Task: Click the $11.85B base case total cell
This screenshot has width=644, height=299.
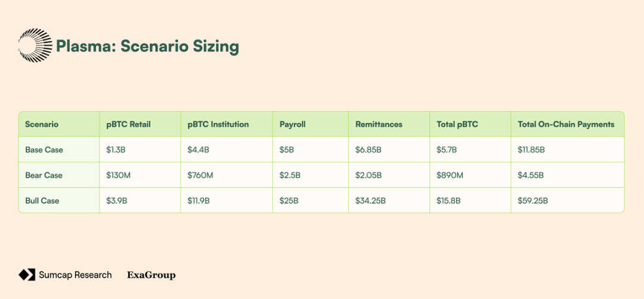Action: 531,149
